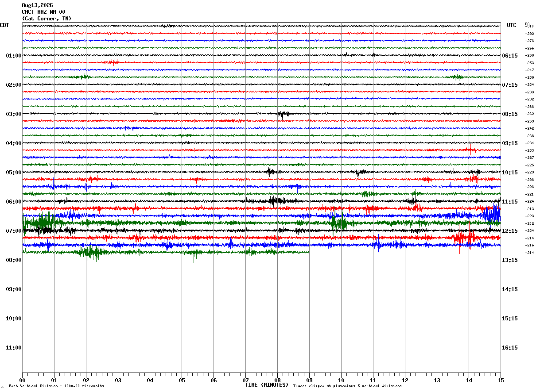Click the 08:00 CDT label
Image resolution: width=536 pixels, height=392 pixels.
point(13,260)
